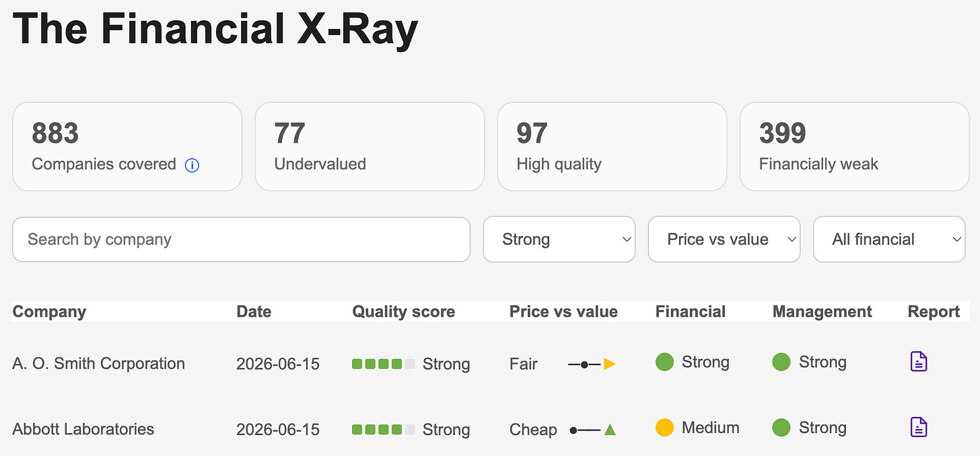Screen dimensions: 980x456
Task: Select the 399 Financially weak card
Action: pyautogui.click(x=855, y=147)
